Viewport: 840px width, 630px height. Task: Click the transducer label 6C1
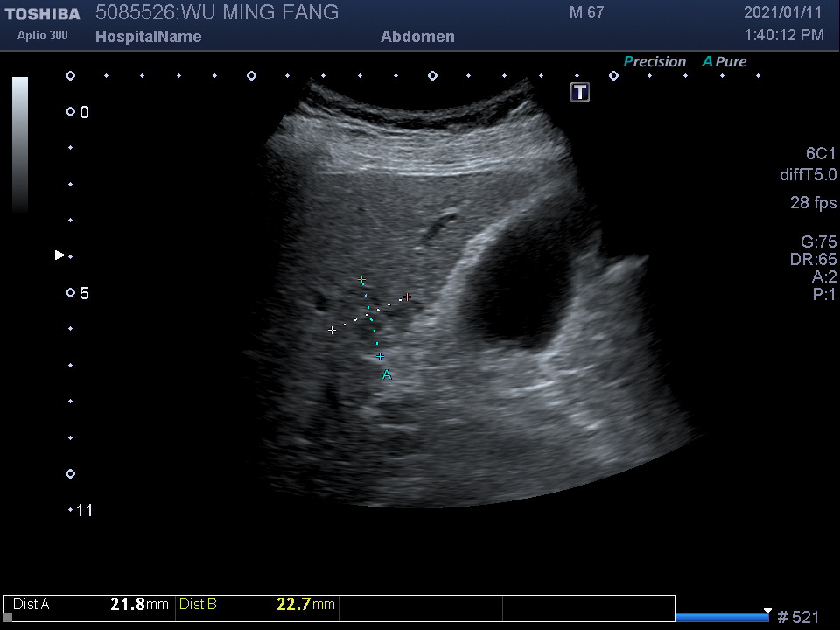(x=820, y=154)
